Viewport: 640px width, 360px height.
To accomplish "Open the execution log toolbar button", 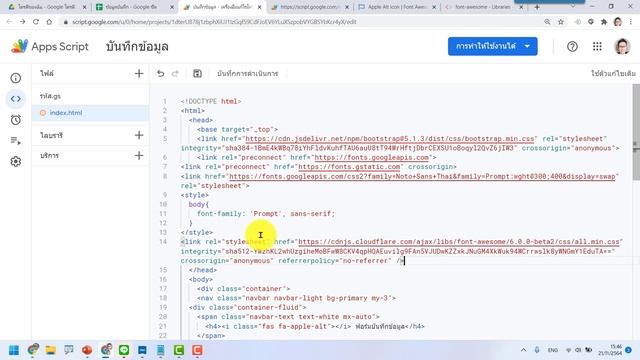I will coord(247,73).
